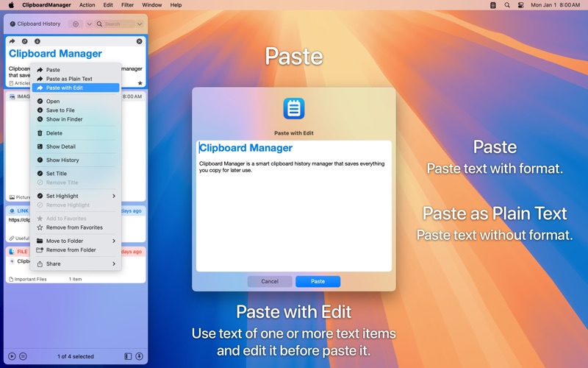Click inside the Paste with Edit text area
Image resolution: width=588 pixels, height=368 pixels.
tap(293, 206)
